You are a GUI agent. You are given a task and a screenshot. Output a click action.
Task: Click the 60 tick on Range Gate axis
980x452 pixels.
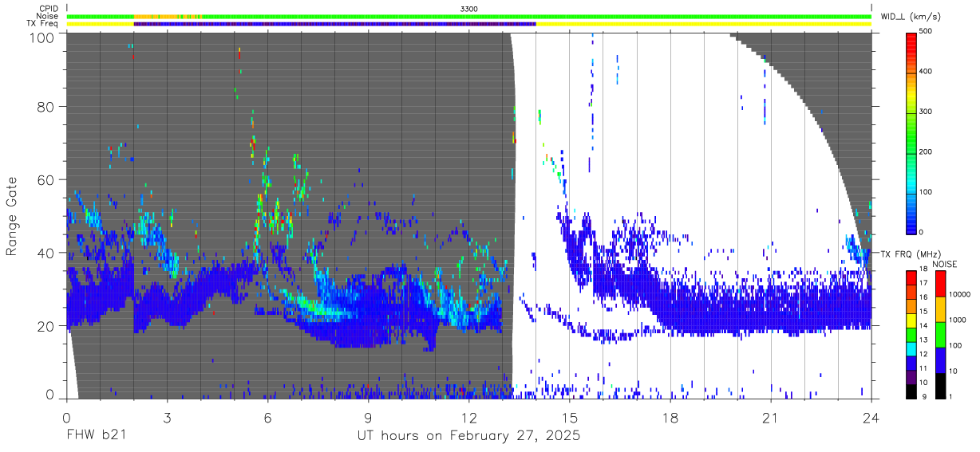pos(46,179)
